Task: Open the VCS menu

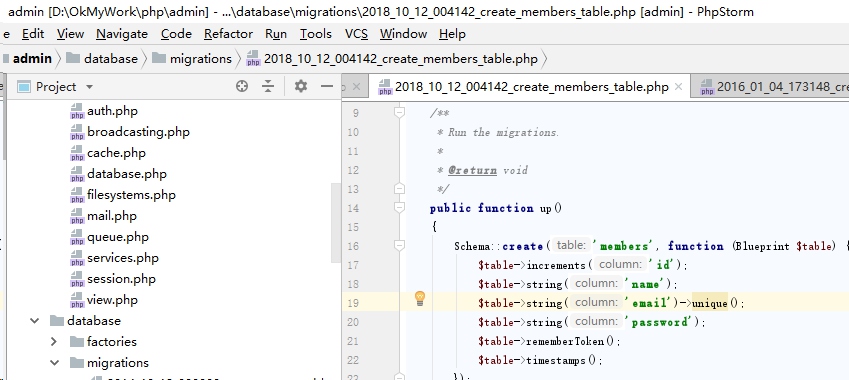Action: [x=356, y=34]
